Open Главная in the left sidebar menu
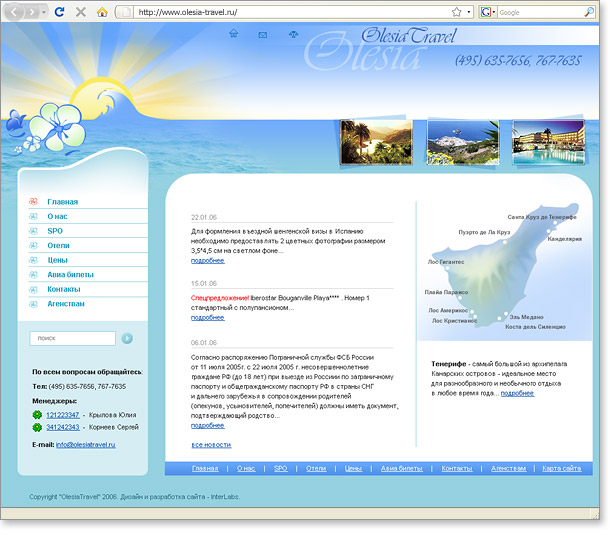This screenshot has height=535, width=611. click(62, 202)
